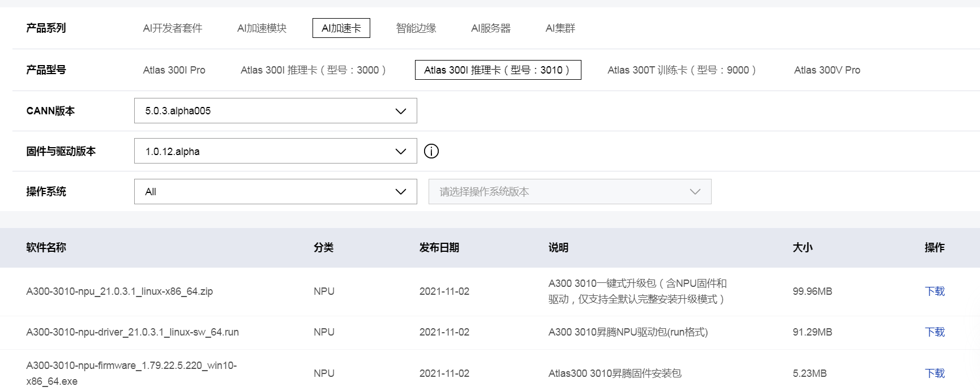This screenshot has height=391, width=980.
Task: Select the AI开发者套件 product series
Action: click(173, 28)
